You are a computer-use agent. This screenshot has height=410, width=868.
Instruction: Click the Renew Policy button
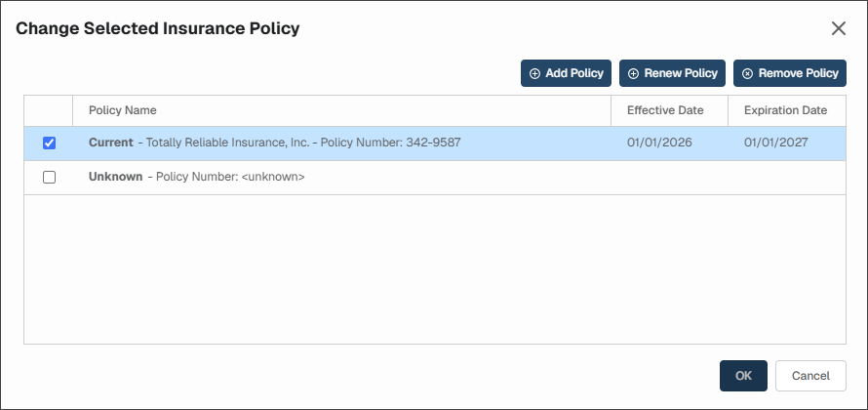pyautogui.click(x=672, y=73)
